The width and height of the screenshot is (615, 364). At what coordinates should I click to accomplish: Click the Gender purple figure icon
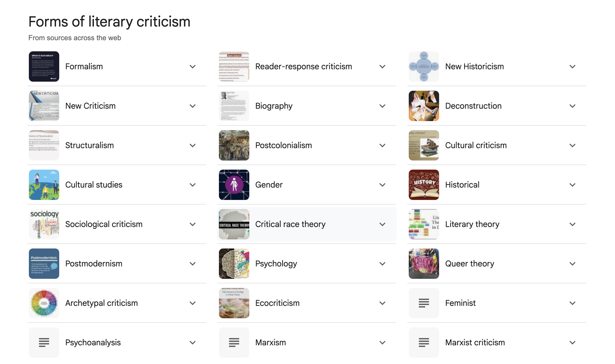[x=234, y=185]
